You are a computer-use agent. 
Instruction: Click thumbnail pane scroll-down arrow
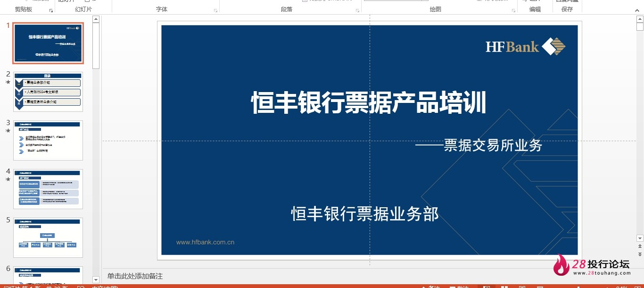(96, 280)
